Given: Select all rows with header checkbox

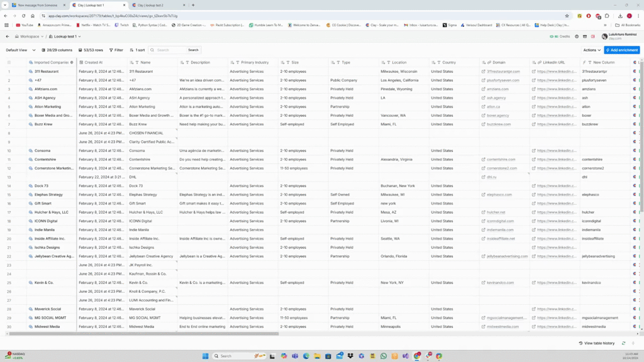Looking at the screenshot, I should pyautogui.click(x=9, y=62).
